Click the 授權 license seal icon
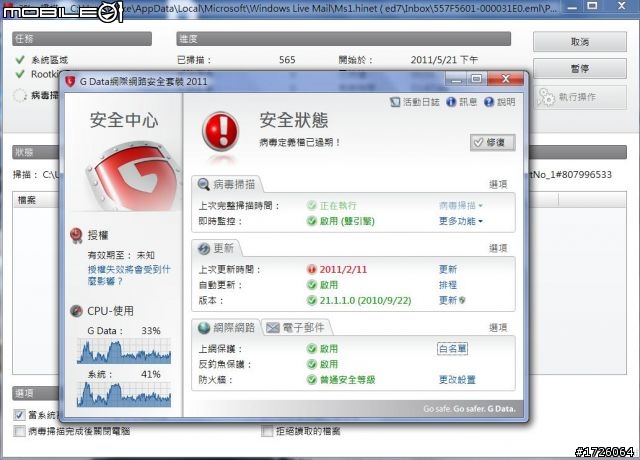Viewport: 640px width, 460px height. [x=76, y=235]
